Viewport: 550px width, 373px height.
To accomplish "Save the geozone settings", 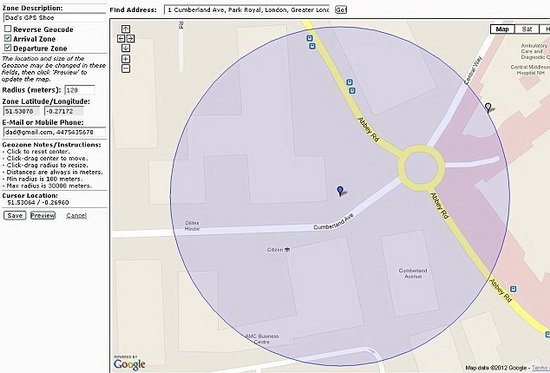I will (x=15, y=215).
